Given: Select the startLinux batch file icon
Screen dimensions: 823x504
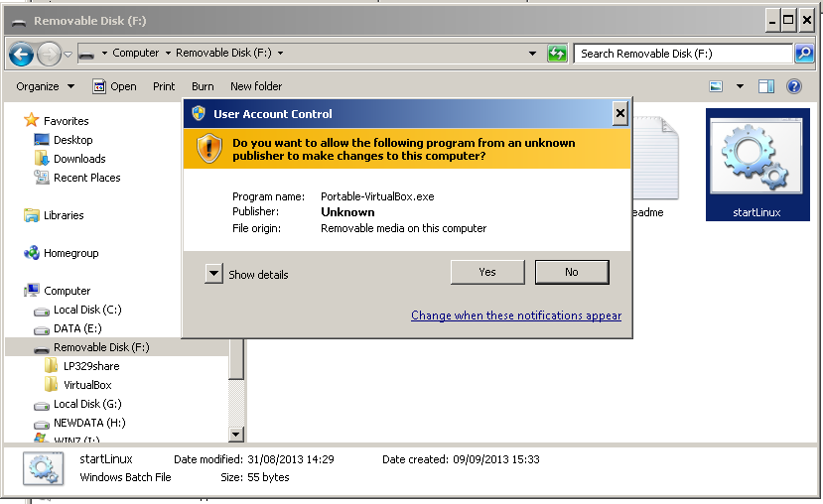Looking at the screenshot, I should tap(757, 165).
